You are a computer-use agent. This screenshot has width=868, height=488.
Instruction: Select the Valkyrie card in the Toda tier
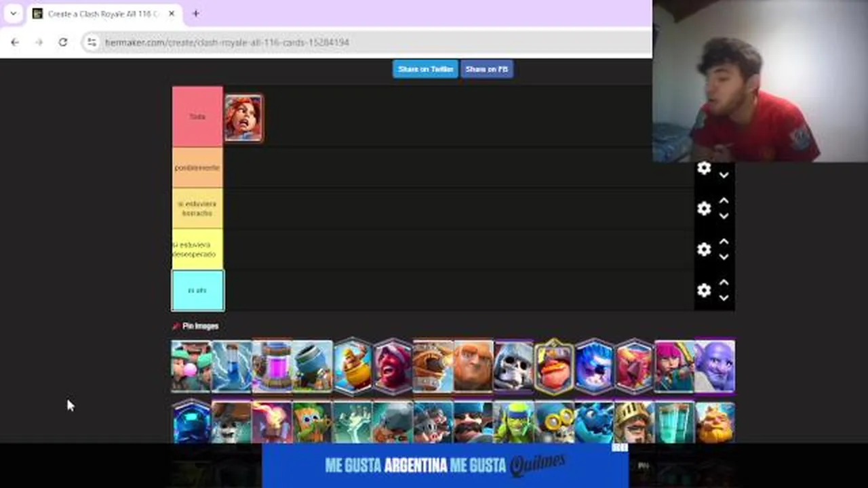click(x=243, y=118)
